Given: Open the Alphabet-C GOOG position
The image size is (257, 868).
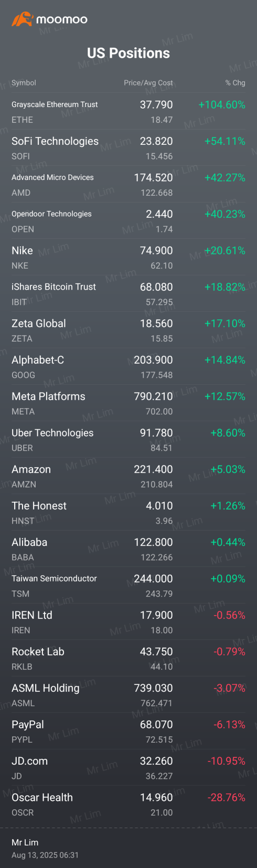Looking at the screenshot, I should 128,367.
